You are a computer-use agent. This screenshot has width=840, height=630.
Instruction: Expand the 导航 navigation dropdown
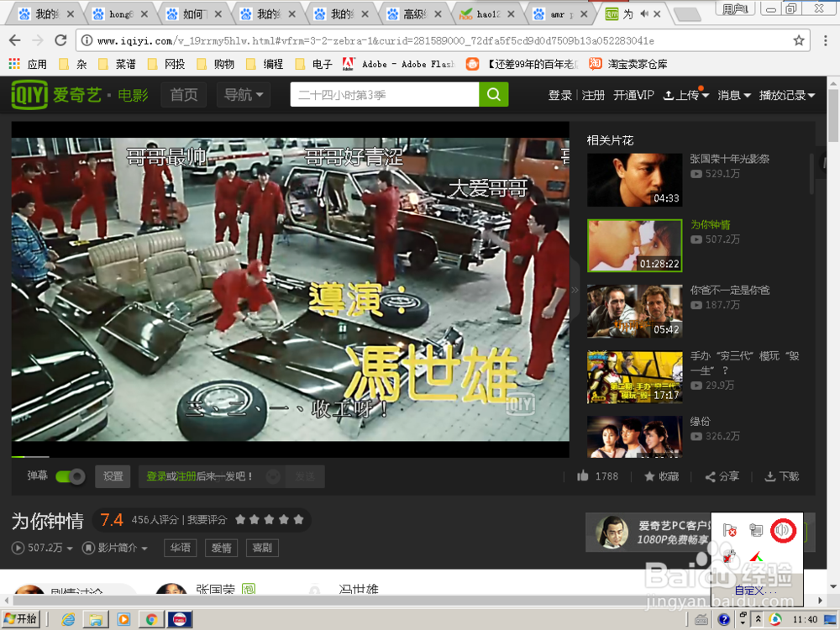click(244, 95)
